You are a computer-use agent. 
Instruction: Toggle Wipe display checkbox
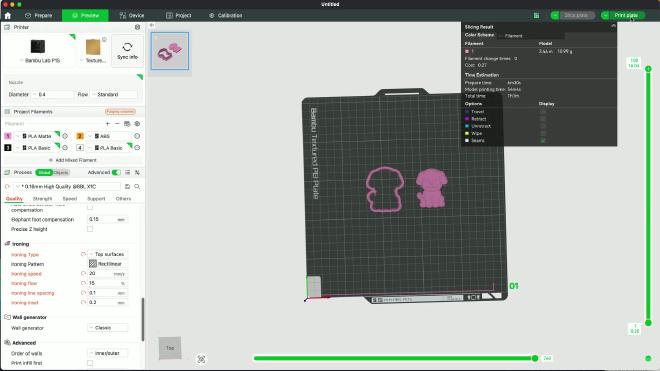[543, 133]
